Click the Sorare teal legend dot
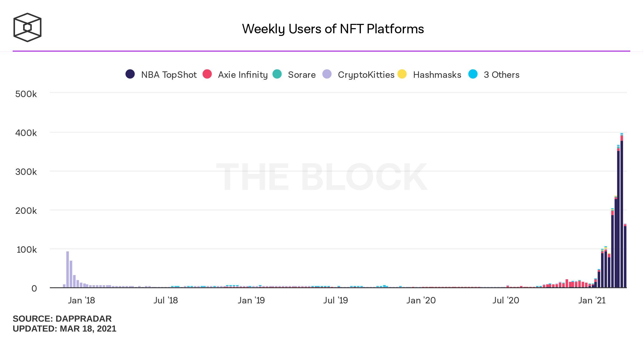 point(277,74)
